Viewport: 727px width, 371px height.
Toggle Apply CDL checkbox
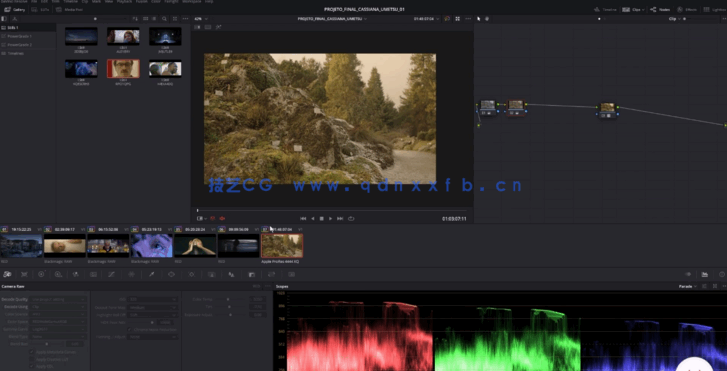[x=32, y=366]
